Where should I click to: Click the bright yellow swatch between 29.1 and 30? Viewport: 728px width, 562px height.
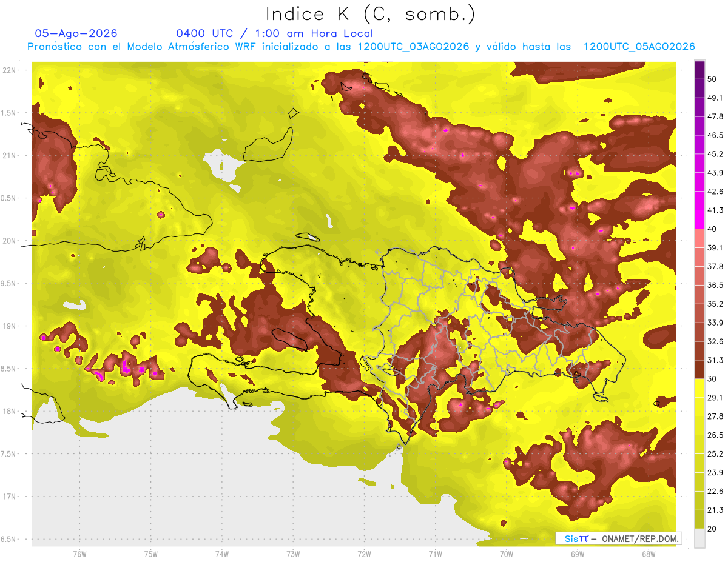coord(699,388)
